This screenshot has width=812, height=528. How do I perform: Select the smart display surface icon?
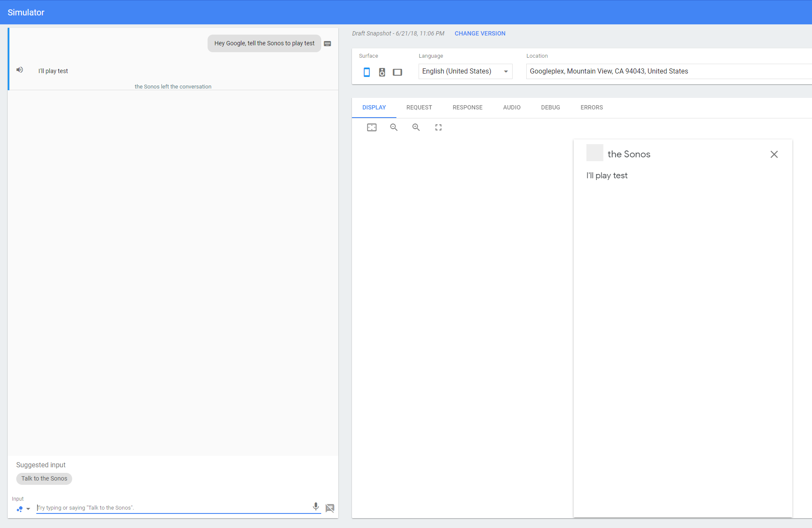[x=397, y=72]
